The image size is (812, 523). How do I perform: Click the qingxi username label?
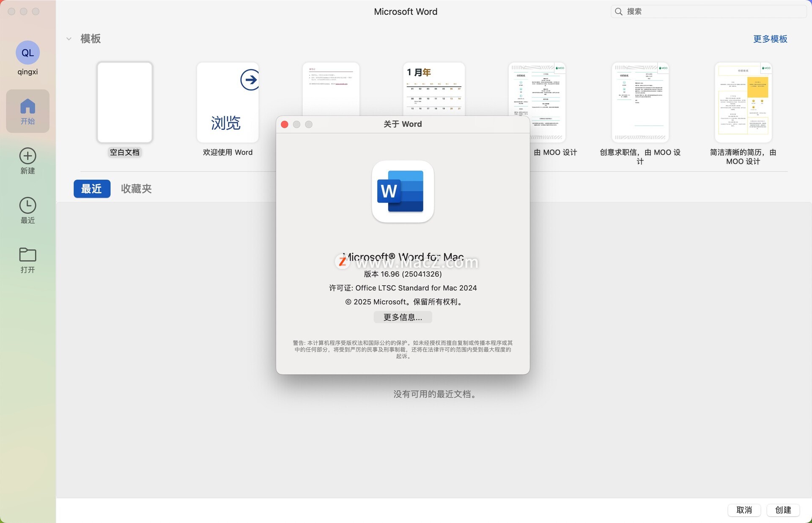point(27,72)
